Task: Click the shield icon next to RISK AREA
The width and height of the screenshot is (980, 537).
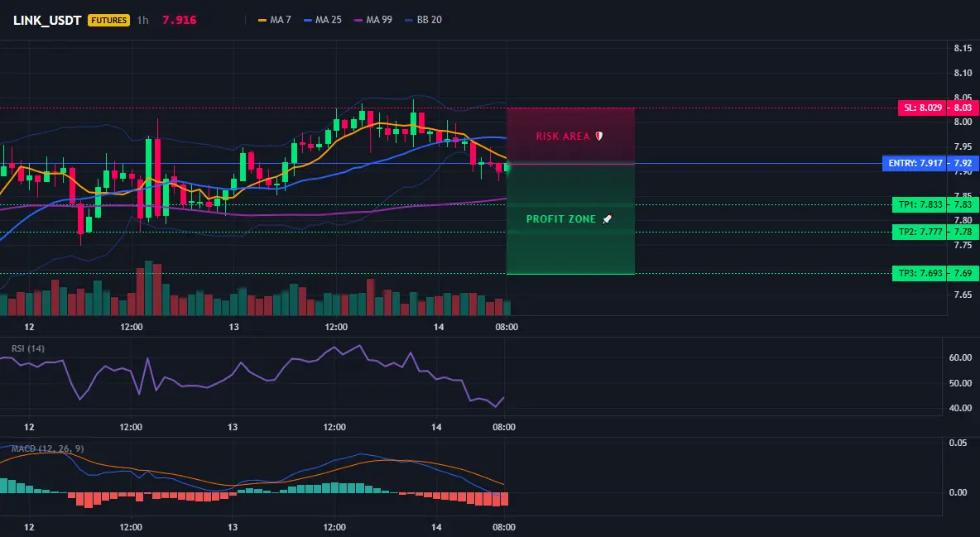Action: pos(598,137)
